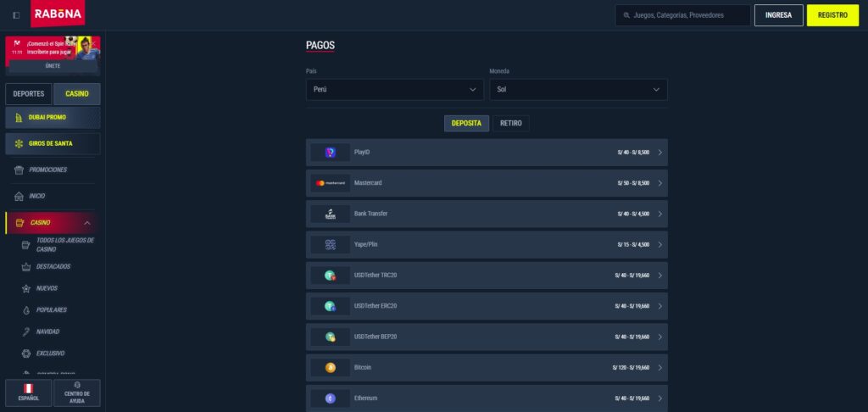Screen dimensions: 868x412
Task: Select the Nuevos menu item
Action: 47,288
